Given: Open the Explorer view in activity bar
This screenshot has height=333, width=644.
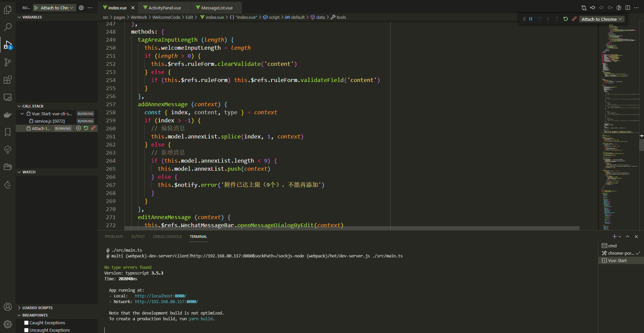Looking at the screenshot, I should point(8,10).
